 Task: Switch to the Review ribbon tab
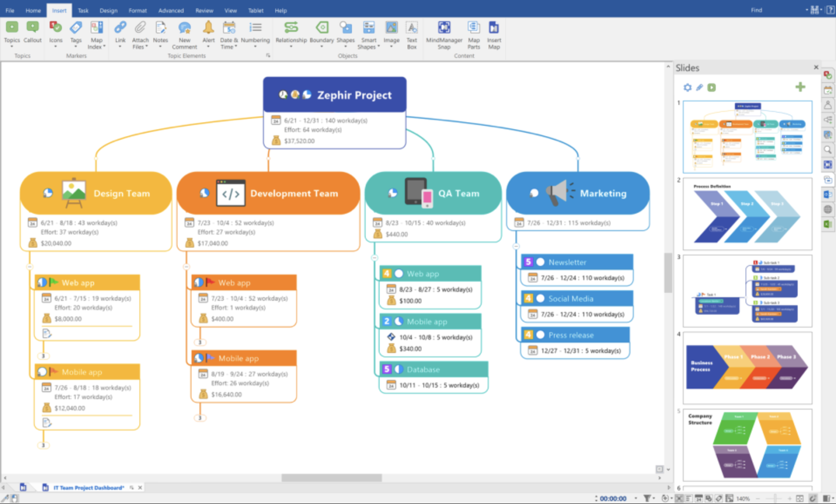pyautogui.click(x=204, y=10)
